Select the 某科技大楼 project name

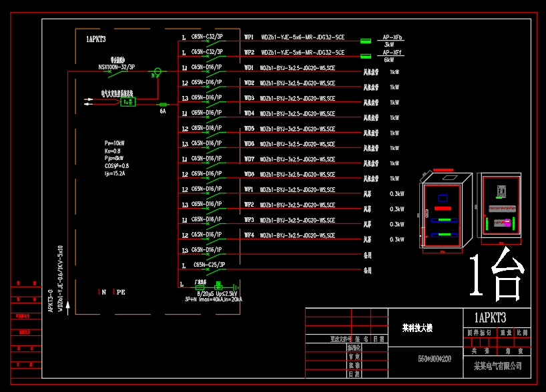point(417,328)
